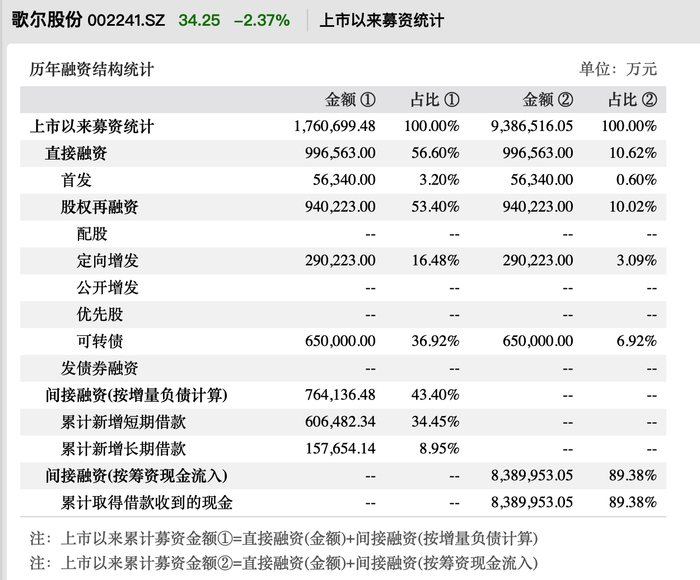Click the 36.92% convertible bond cell
700x580 pixels.
(435, 341)
